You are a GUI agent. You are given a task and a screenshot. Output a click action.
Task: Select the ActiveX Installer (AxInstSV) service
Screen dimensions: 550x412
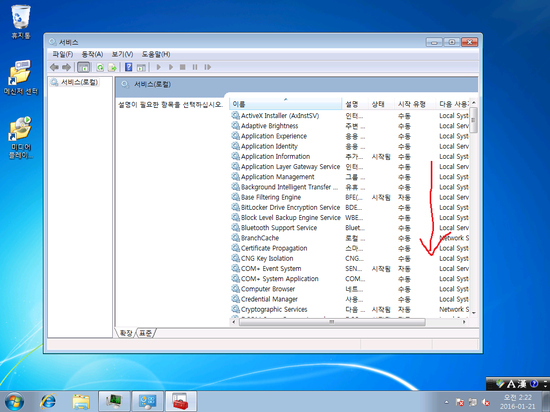point(280,116)
